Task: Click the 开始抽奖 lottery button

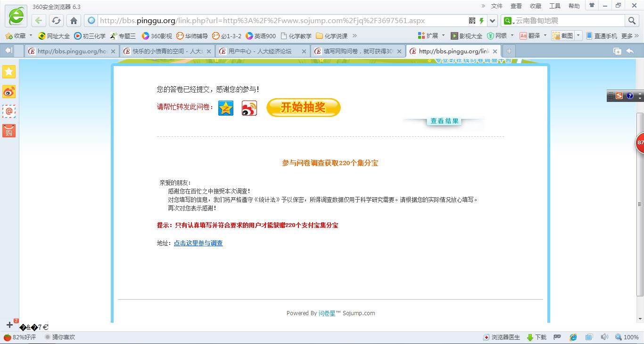Action: click(304, 108)
